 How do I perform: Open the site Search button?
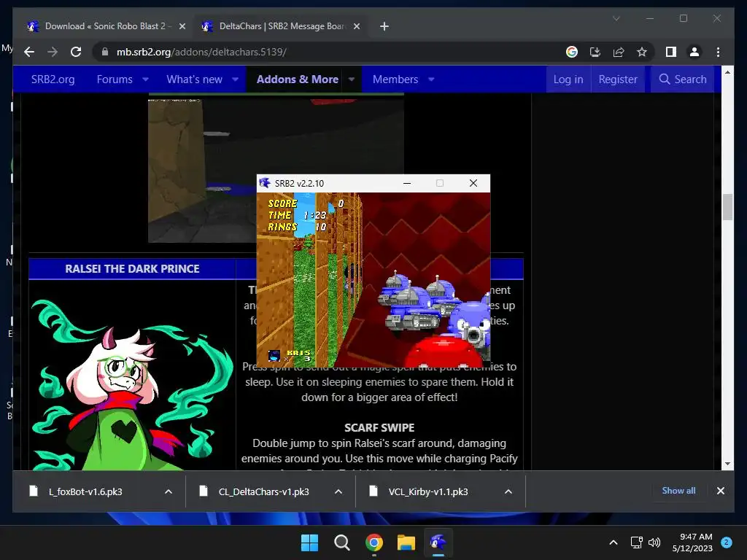(x=683, y=79)
